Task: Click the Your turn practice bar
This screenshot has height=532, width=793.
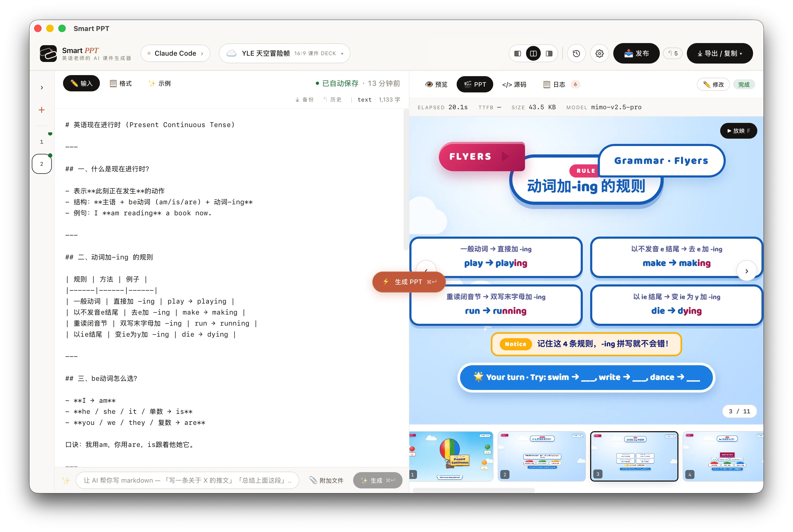Action: pos(586,377)
